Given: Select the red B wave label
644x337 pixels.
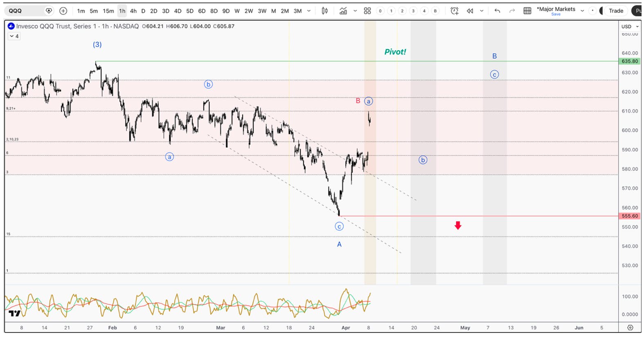Looking at the screenshot, I should tap(358, 101).
